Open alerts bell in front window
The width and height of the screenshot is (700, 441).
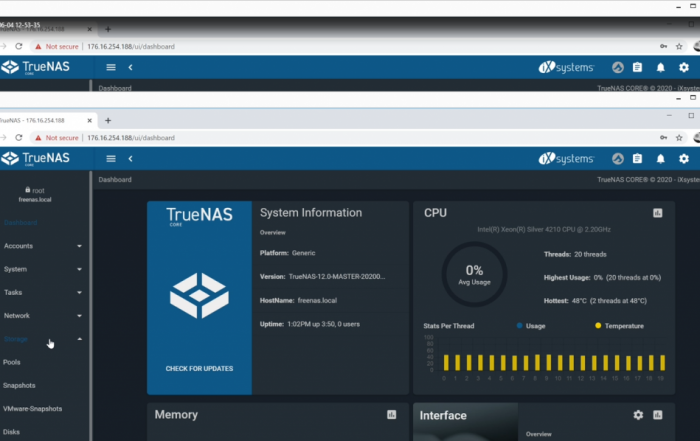click(661, 158)
